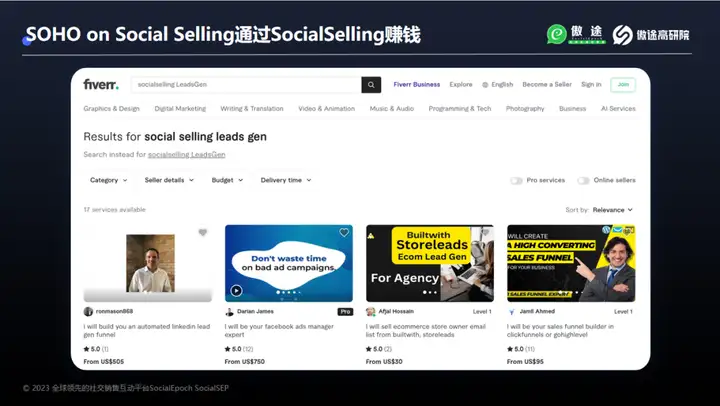This screenshot has height=406, width=720.
Task: Click price From US$95
Action: pyautogui.click(x=525, y=362)
